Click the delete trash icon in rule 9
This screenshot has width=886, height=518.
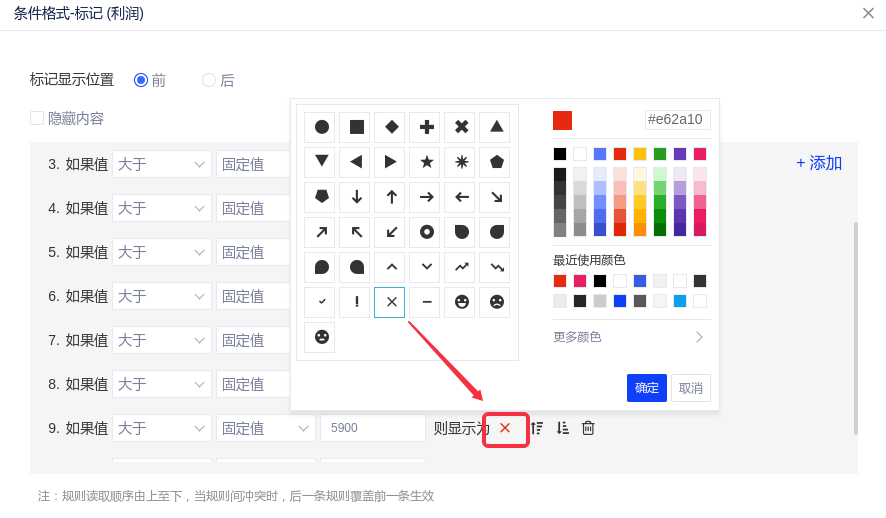tap(588, 428)
